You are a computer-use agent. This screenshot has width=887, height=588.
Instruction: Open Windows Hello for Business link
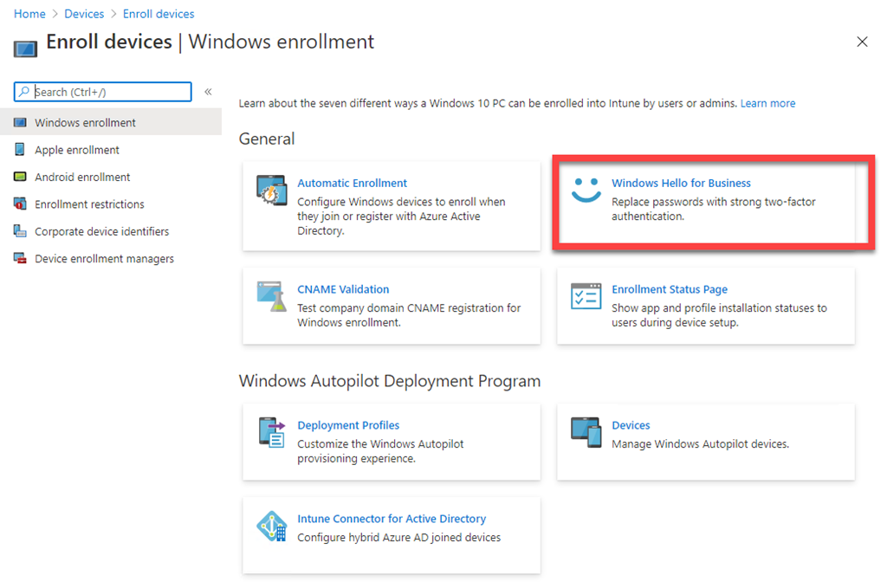point(681,183)
